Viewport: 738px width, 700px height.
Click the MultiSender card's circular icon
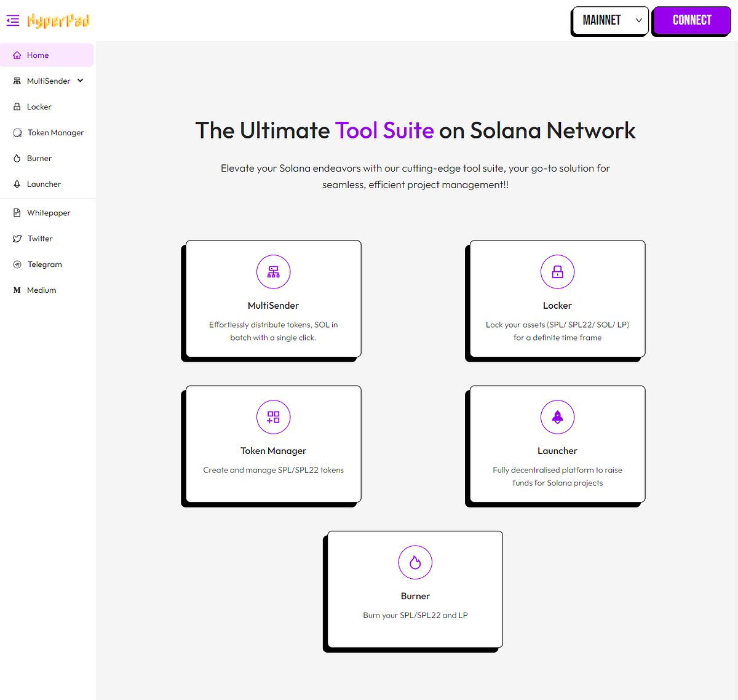tap(274, 272)
